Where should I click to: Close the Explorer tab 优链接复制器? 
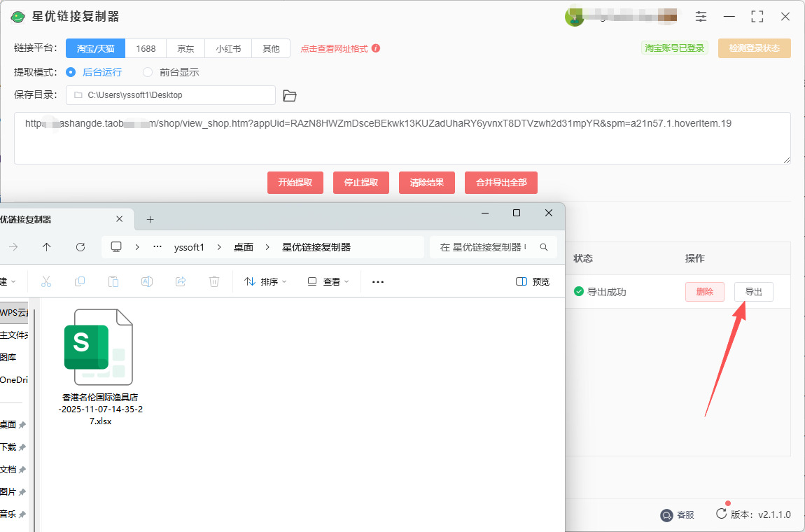(119, 219)
